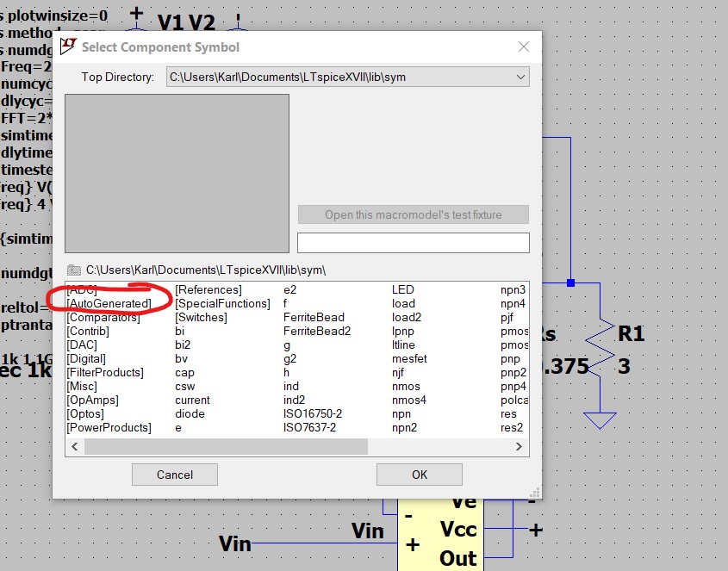728x571 pixels.
Task: Open the [FilterProducts] folder
Action: [x=105, y=372]
